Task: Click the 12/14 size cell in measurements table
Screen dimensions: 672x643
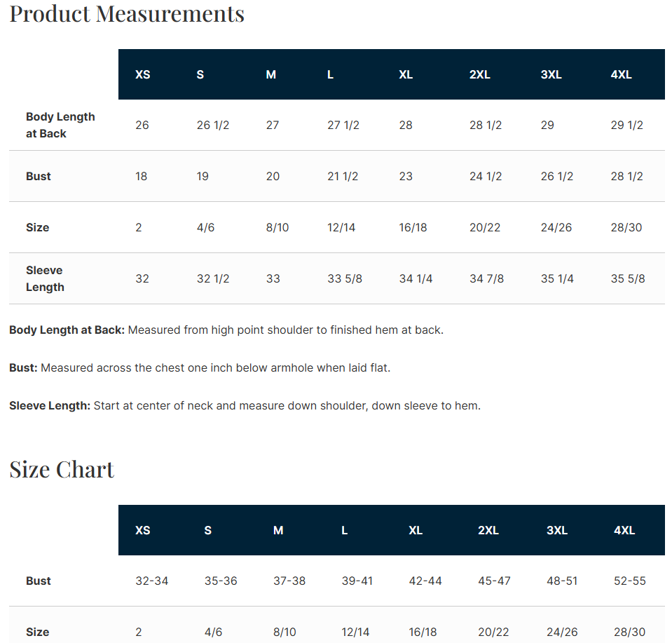Action: tap(341, 227)
